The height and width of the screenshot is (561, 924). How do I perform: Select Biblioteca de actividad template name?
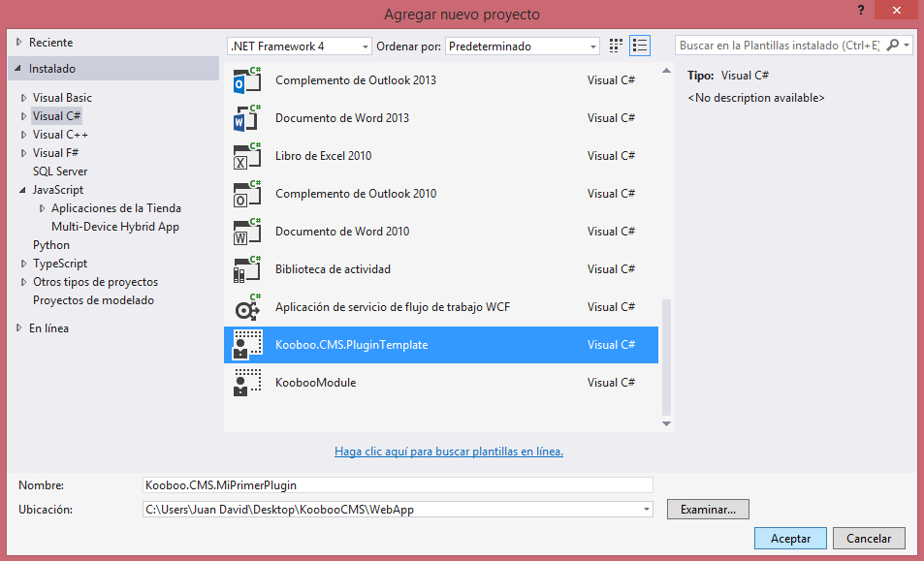point(333,269)
